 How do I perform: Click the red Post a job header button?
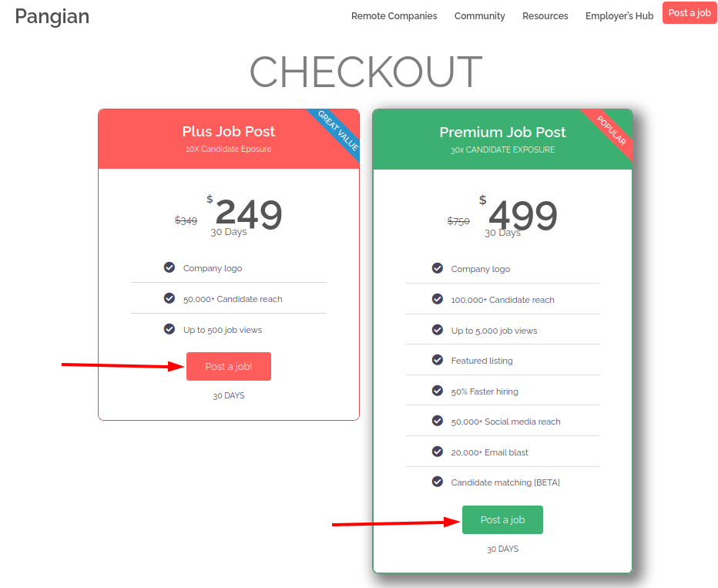click(x=689, y=13)
